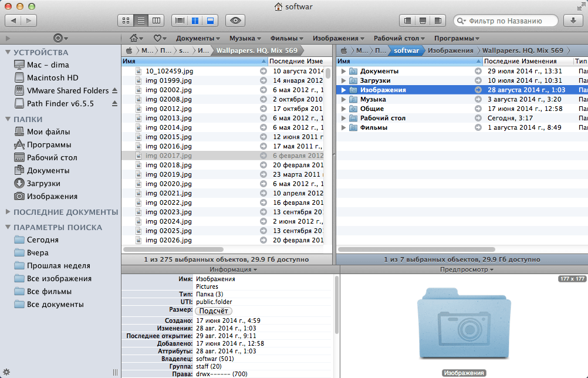Switch to column view mode
Viewport: 588px width, 378px height.
156,21
